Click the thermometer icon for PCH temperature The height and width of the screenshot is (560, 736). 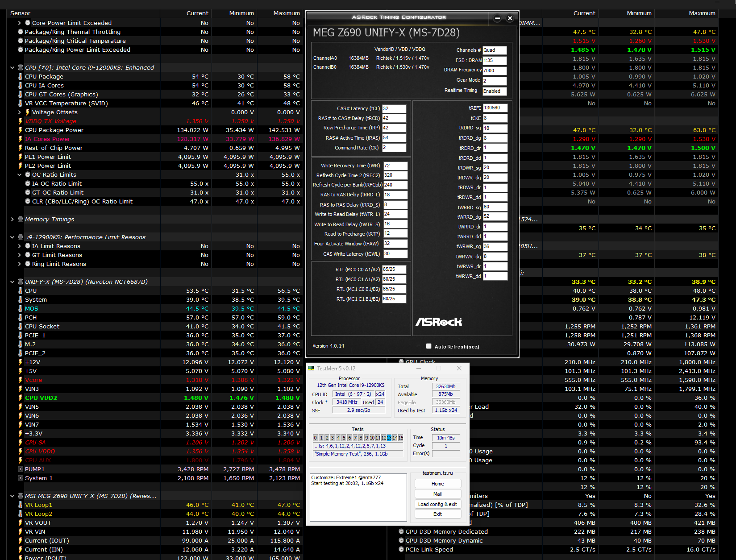(20, 317)
